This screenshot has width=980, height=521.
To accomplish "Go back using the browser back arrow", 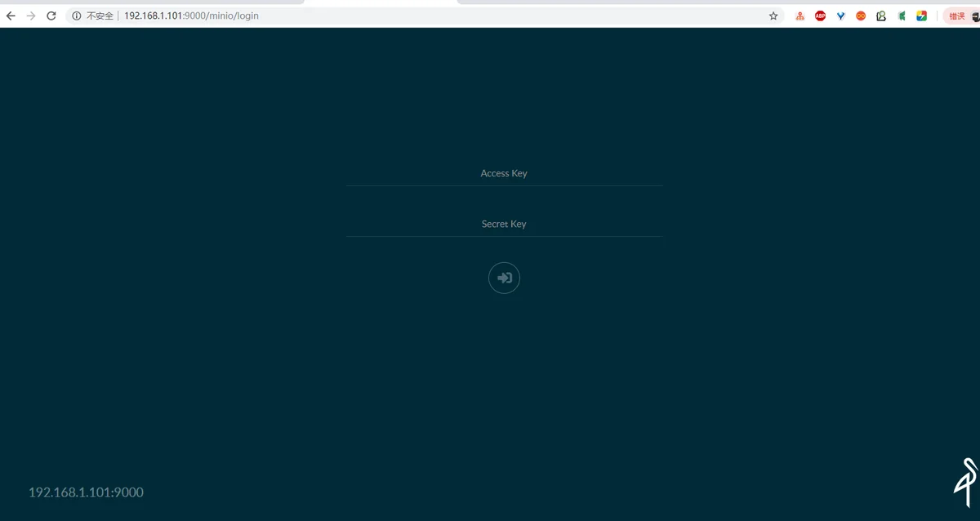I will click(x=11, y=16).
